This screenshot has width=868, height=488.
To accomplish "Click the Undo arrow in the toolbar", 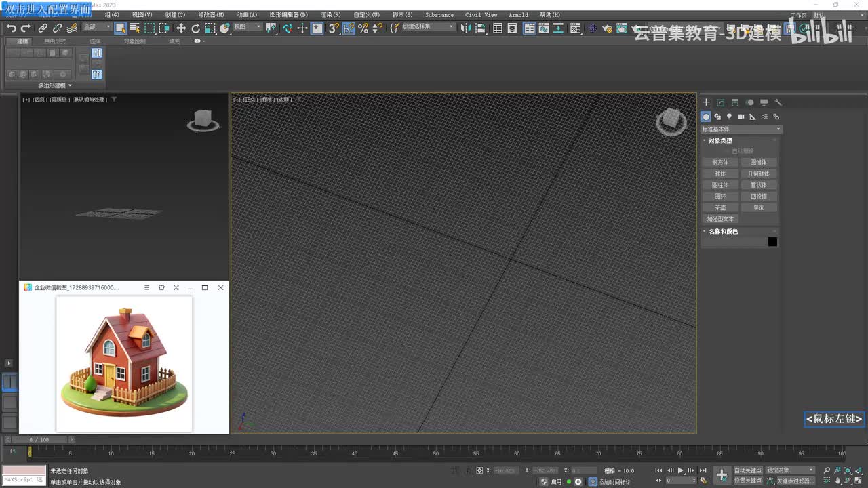I will click(11, 28).
